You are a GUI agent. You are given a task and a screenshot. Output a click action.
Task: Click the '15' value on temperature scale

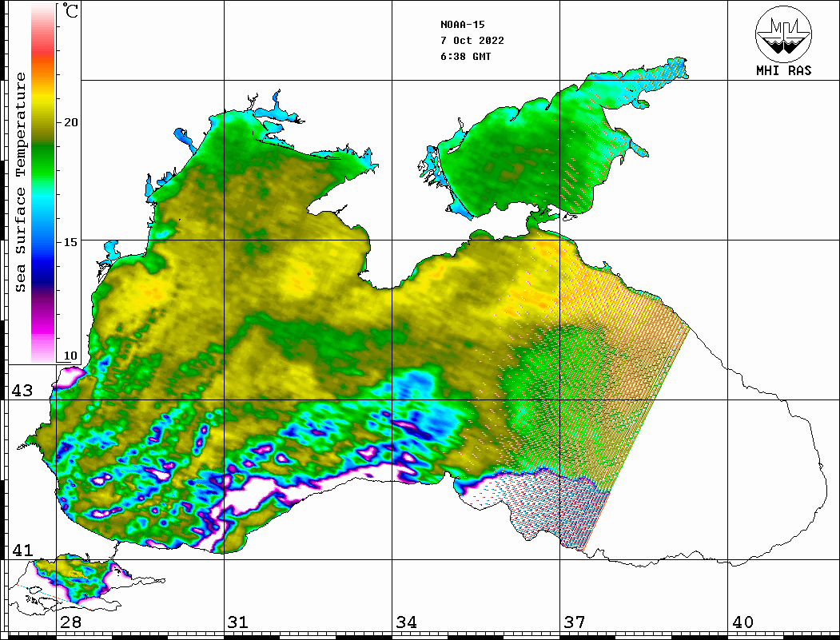tap(70, 242)
